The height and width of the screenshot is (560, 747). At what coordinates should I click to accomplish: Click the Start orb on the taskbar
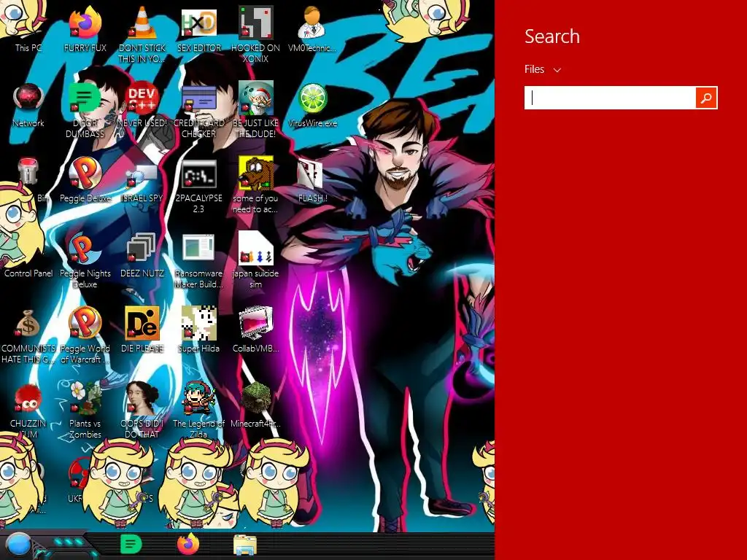pyautogui.click(x=18, y=545)
